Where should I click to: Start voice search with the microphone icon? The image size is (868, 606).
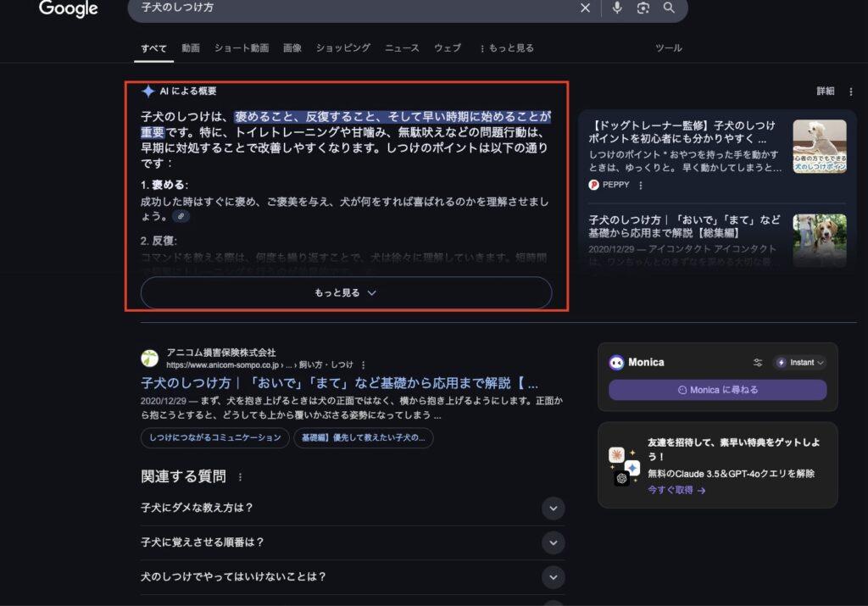pyautogui.click(x=617, y=8)
